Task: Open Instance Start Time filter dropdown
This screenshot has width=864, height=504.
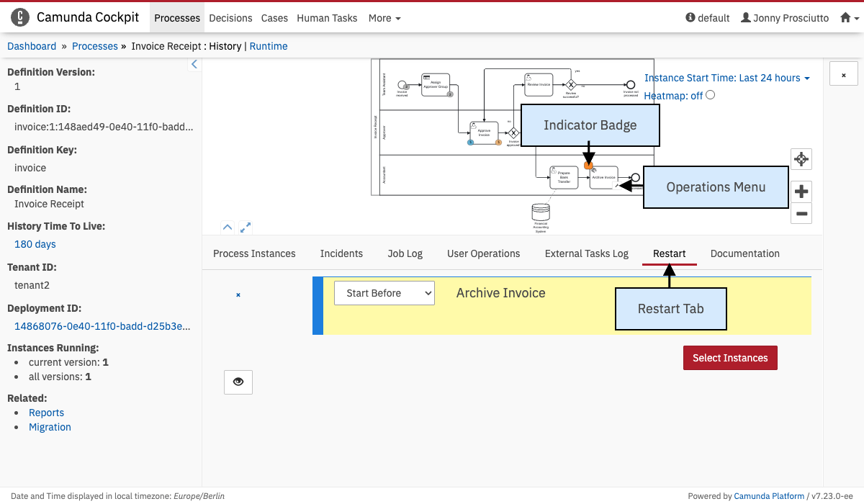Action: 726,78
